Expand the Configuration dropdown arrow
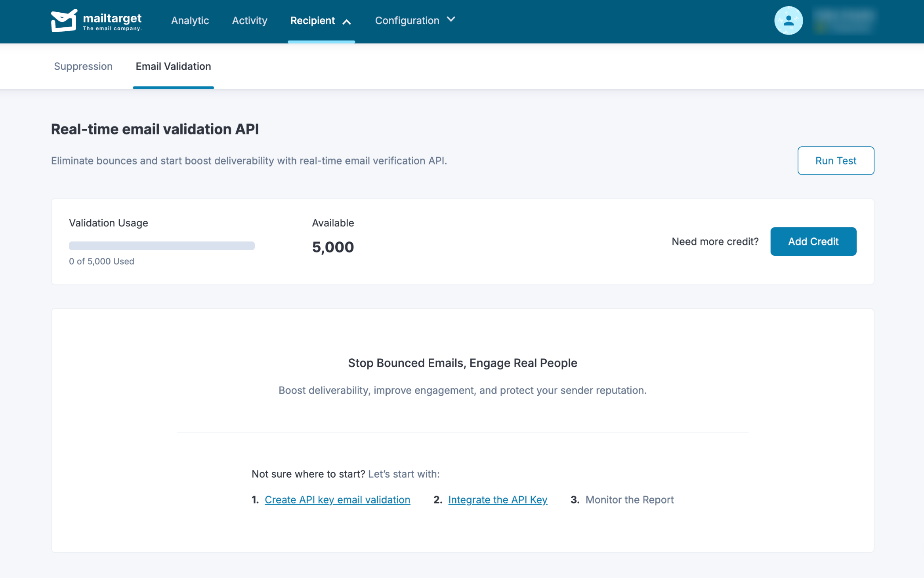 [x=451, y=19]
